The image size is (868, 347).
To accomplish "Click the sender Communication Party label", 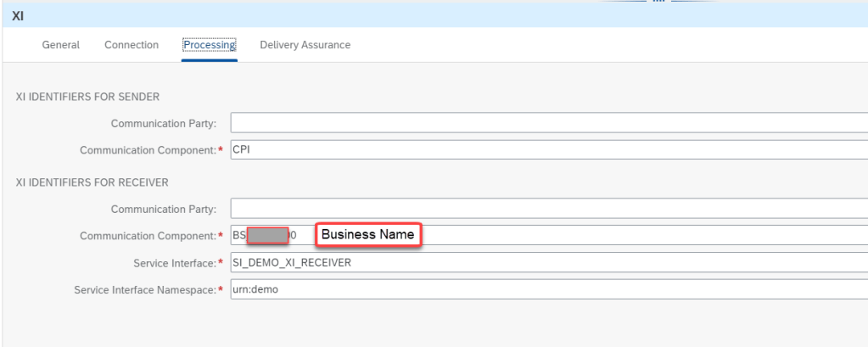I will coord(163,124).
